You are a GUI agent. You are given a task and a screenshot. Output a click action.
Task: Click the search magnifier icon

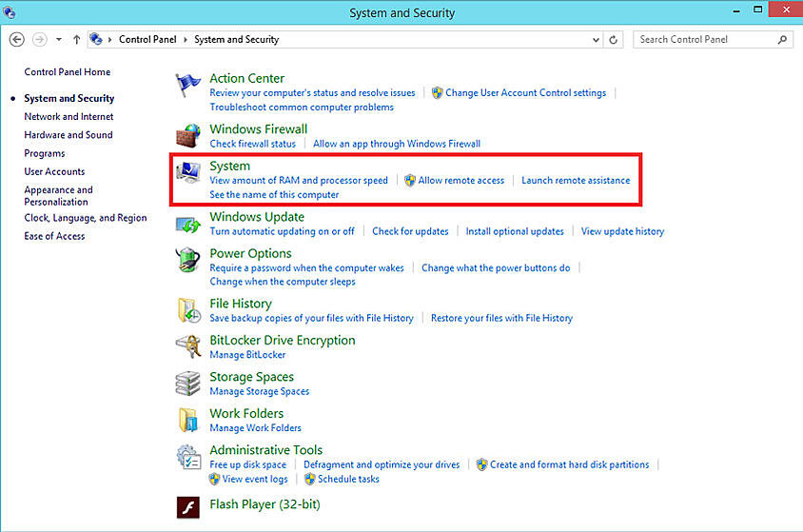point(782,39)
